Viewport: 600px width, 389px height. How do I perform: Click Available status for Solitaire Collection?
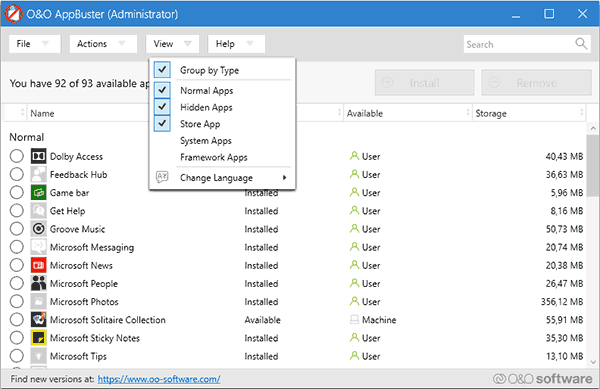tap(262, 320)
